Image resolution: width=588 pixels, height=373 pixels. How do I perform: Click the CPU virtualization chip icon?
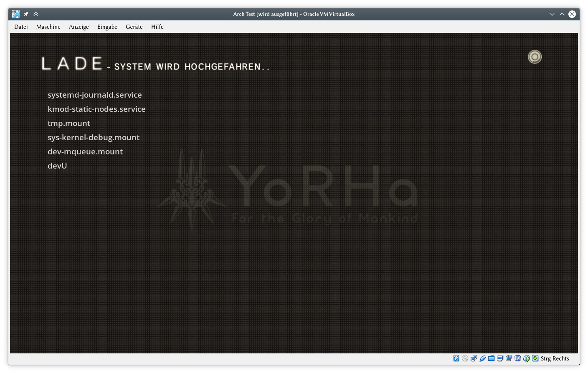[517, 358]
